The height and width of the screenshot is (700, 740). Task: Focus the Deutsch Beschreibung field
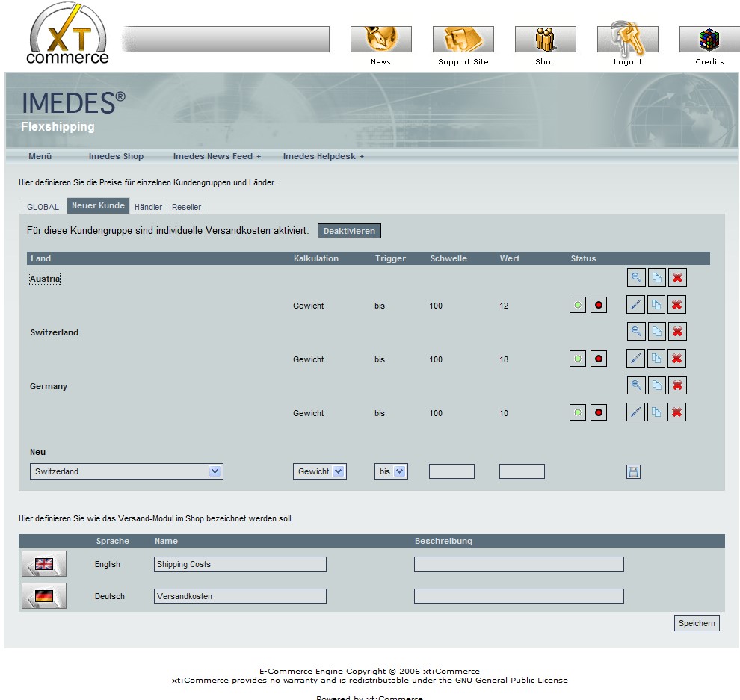[519, 596]
